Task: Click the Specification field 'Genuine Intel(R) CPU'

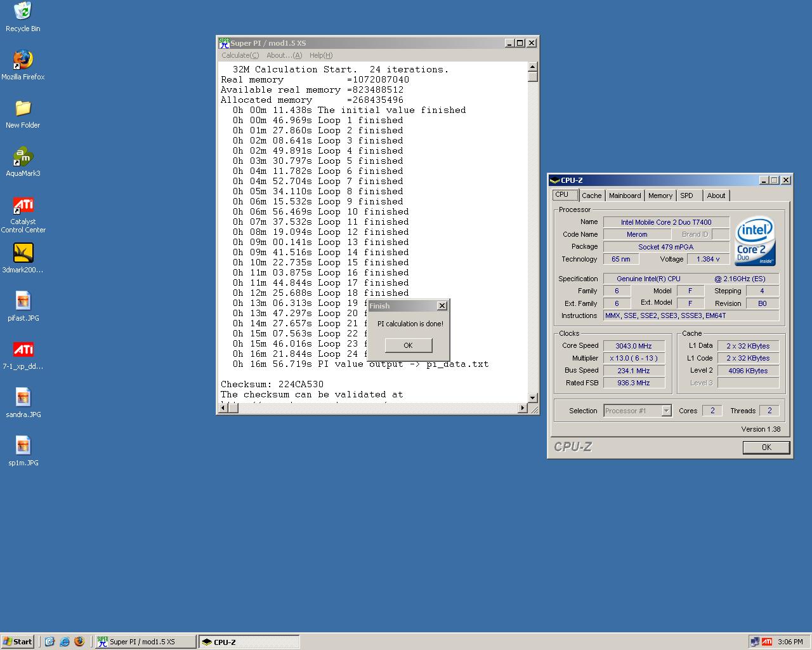Action: (691, 279)
